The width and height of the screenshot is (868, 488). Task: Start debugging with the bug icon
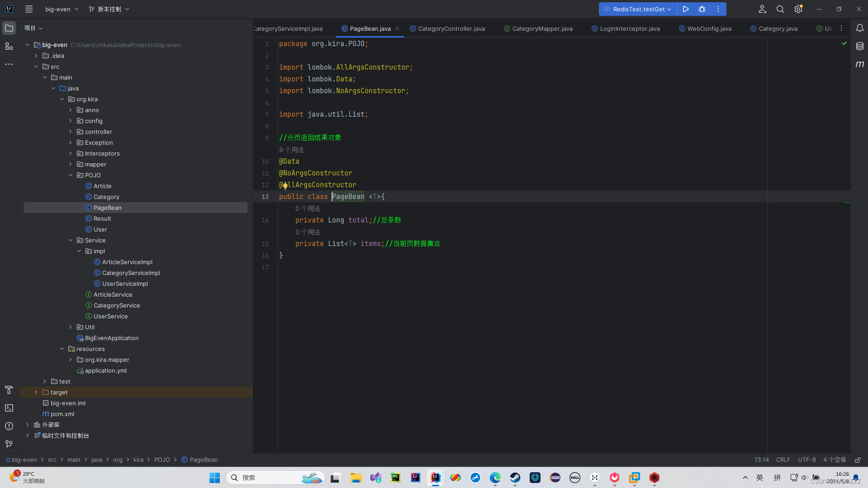(702, 9)
